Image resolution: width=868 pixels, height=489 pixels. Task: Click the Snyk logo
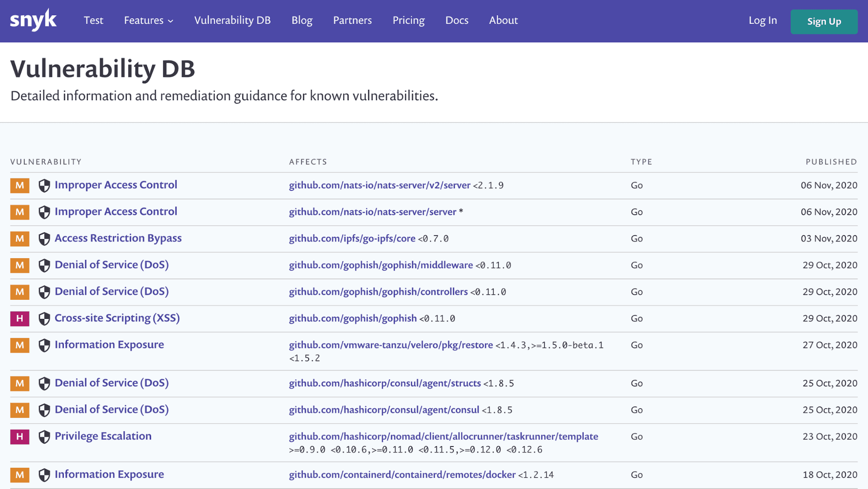point(33,20)
